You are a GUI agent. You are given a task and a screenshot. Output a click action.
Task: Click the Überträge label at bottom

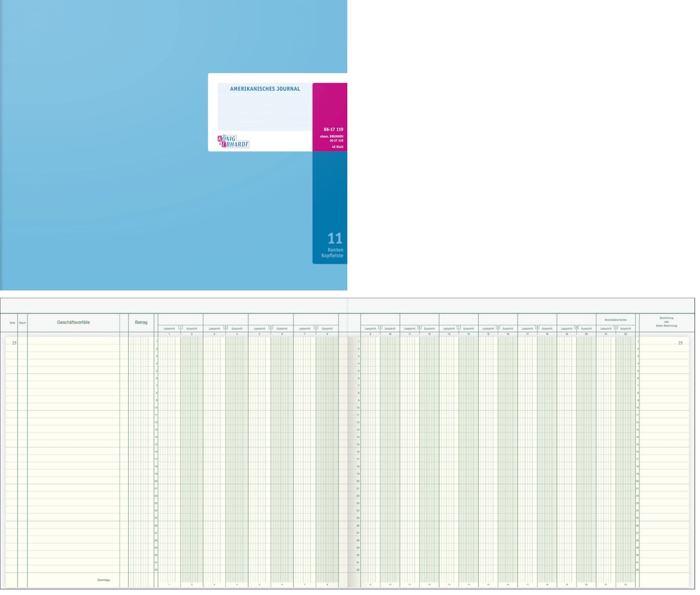[x=104, y=580]
